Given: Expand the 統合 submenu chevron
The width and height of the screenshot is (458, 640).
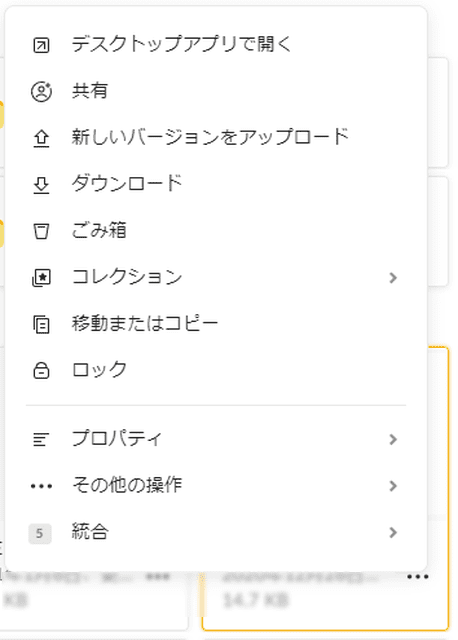Looking at the screenshot, I should pyautogui.click(x=393, y=532).
